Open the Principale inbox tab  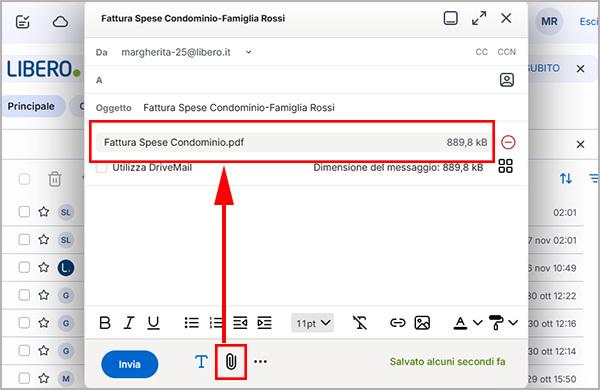31,106
